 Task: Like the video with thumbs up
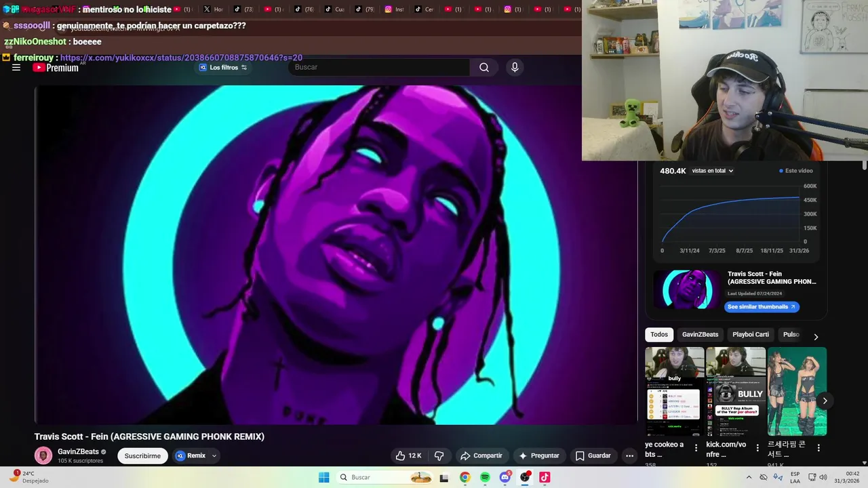click(x=409, y=455)
